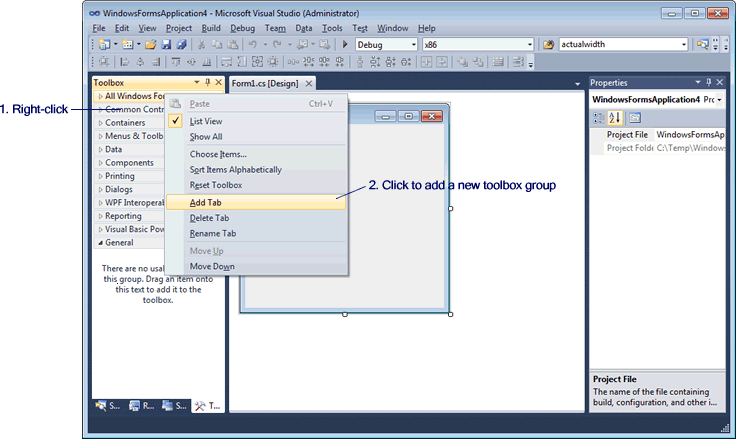
Task: Expand the Containers toolbox group
Action: click(x=119, y=123)
